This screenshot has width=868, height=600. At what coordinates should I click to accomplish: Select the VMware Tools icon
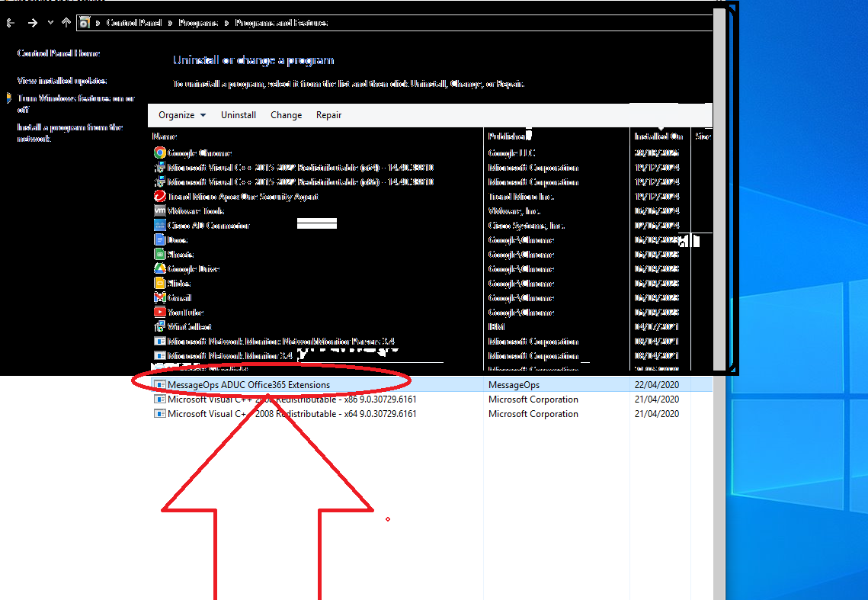(x=159, y=210)
